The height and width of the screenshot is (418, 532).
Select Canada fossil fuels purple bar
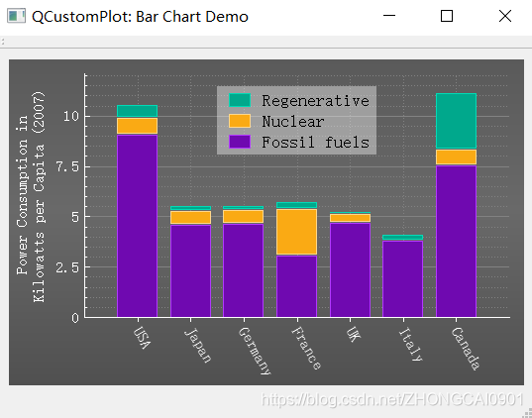pyautogui.click(x=456, y=242)
